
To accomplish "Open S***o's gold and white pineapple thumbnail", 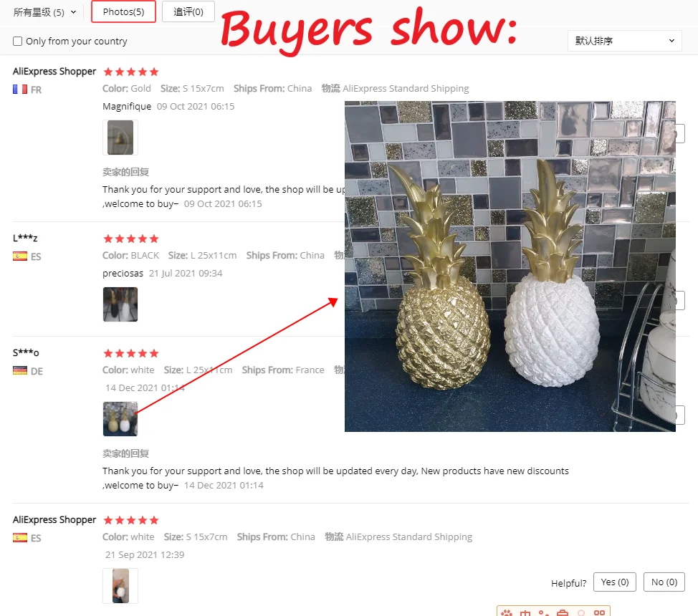I will coord(120,419).
